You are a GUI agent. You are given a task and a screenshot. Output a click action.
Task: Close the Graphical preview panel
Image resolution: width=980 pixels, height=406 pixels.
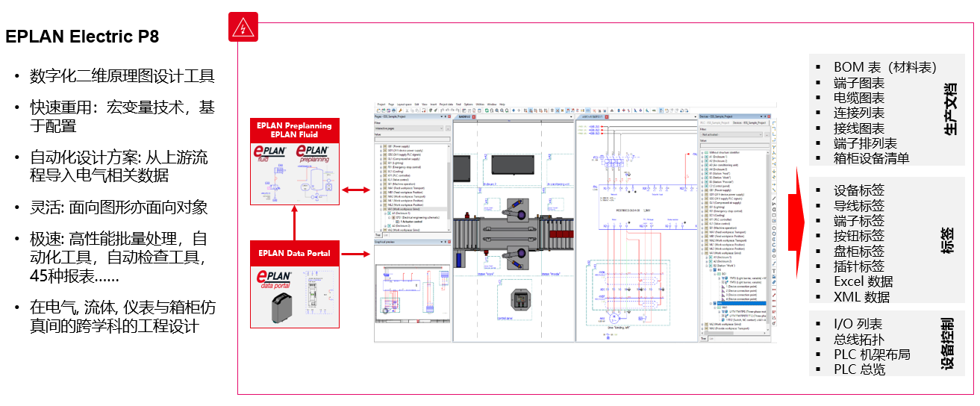pos(449,242)
